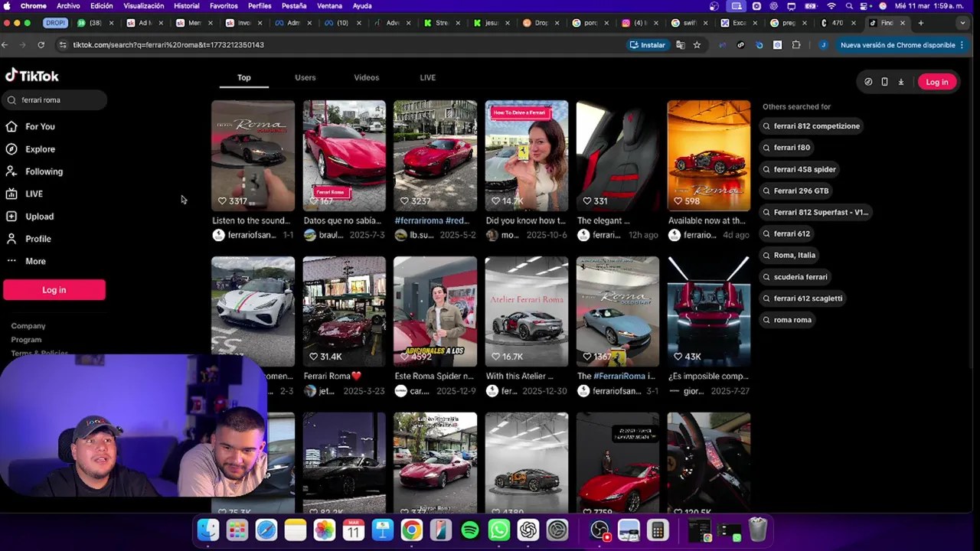Select the Top results tab

click(x=243, y=77)
